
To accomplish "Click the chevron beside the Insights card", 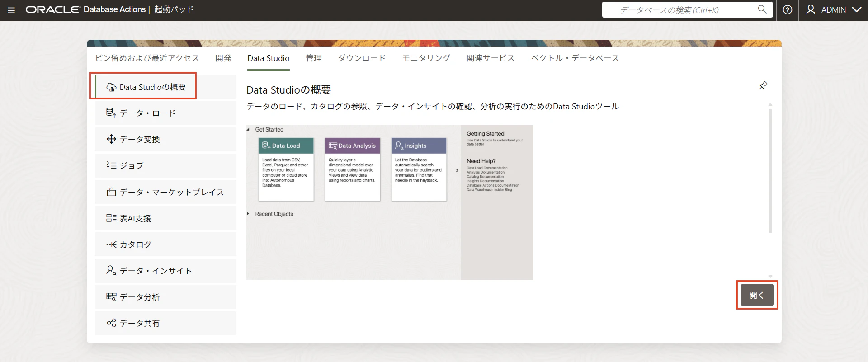I will click(457, 170).
